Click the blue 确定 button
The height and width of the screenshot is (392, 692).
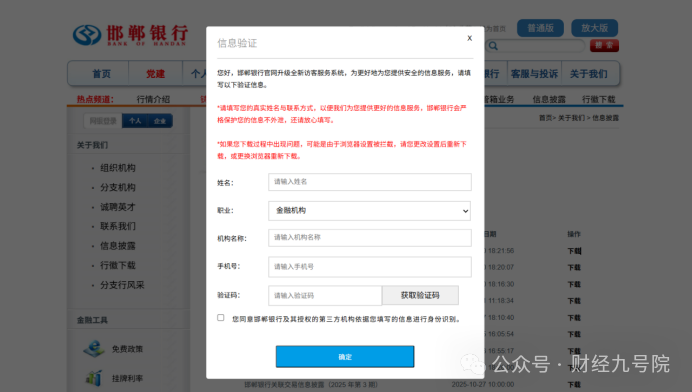(345, 357)
